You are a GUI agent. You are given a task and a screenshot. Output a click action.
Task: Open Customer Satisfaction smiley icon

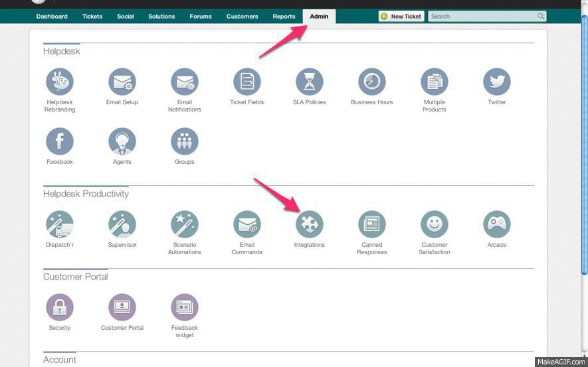435,225
